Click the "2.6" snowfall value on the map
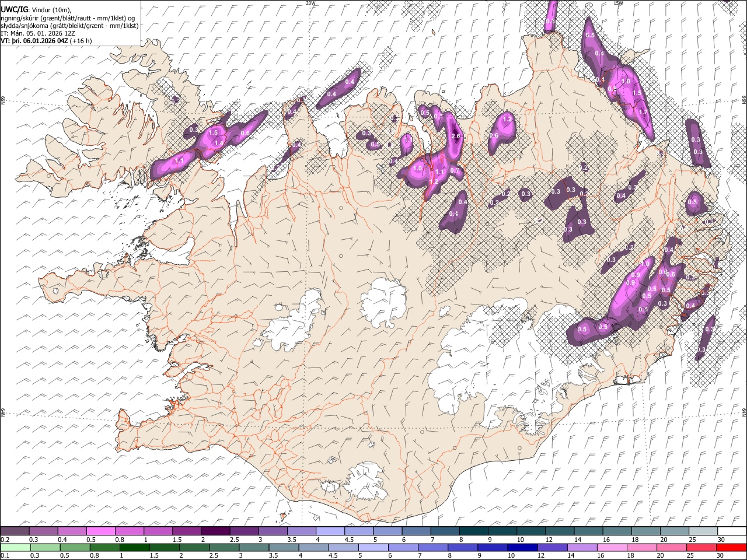The width and height of the screenshot is (747, 560). [456, 136]
